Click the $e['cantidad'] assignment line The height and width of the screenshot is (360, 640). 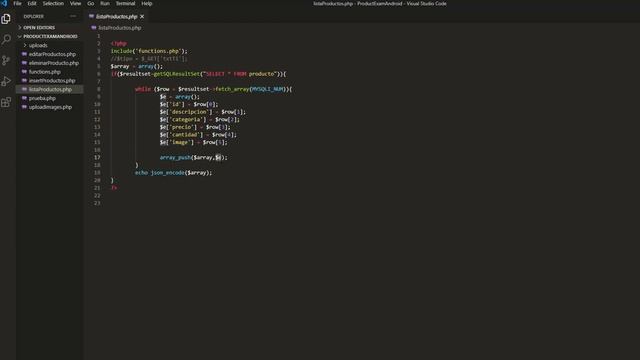pos(198,135)
